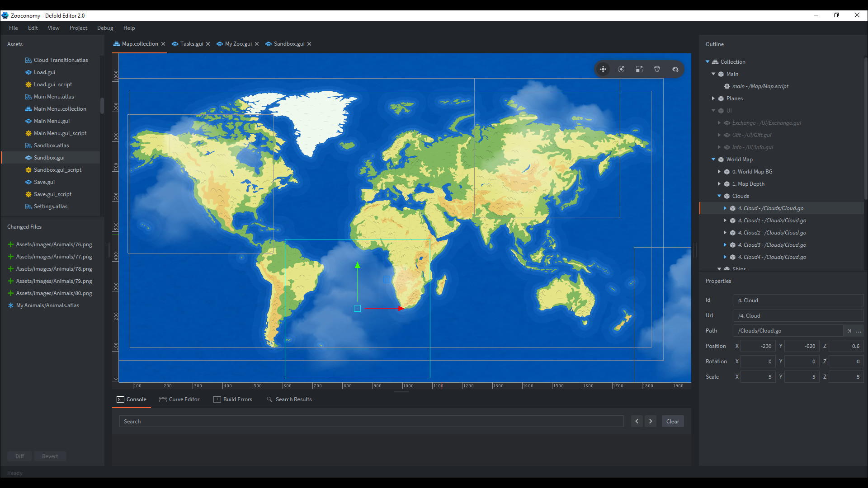This screenshot has height=488, width=868.
Task: Expand the Planes node in the Outline
Action: pyautogui.click(x=713, y=98)
